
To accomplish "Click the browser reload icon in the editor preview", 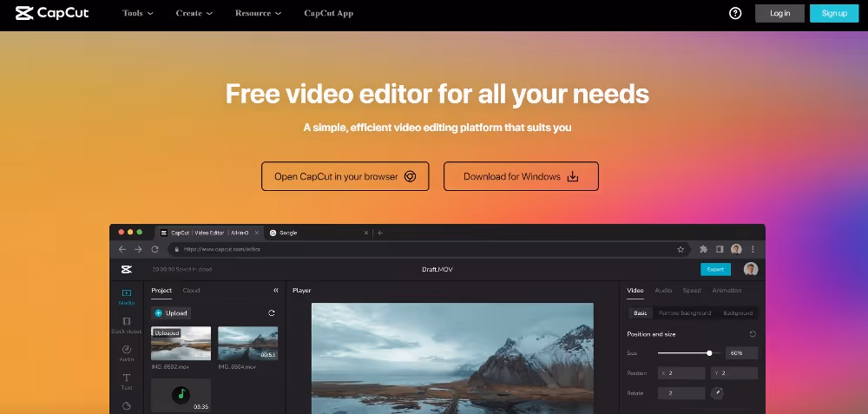I will click(x=155, y=250).
